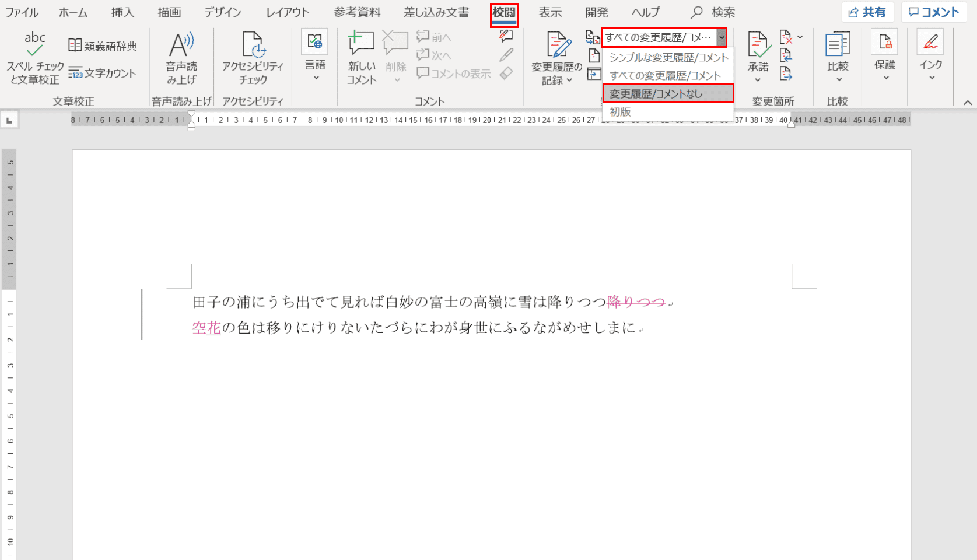Click the 検索 search box

tap(713, 12)
